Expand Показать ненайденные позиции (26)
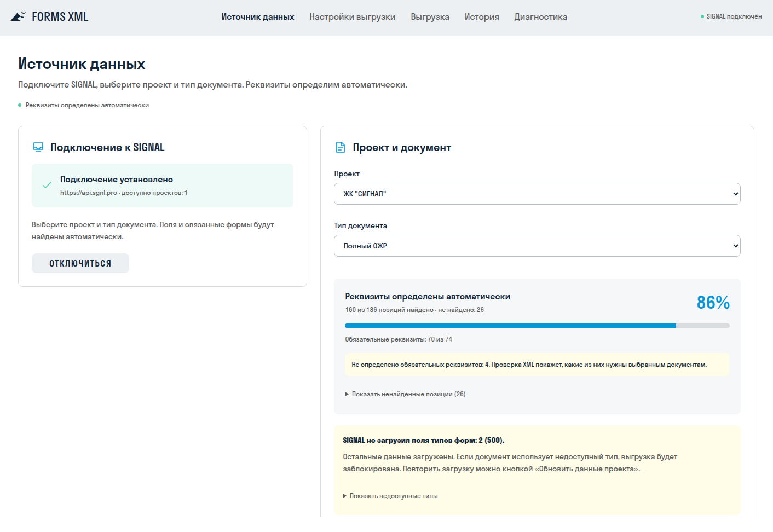This screenshot has height=532, width=773. tap(405, 394)
